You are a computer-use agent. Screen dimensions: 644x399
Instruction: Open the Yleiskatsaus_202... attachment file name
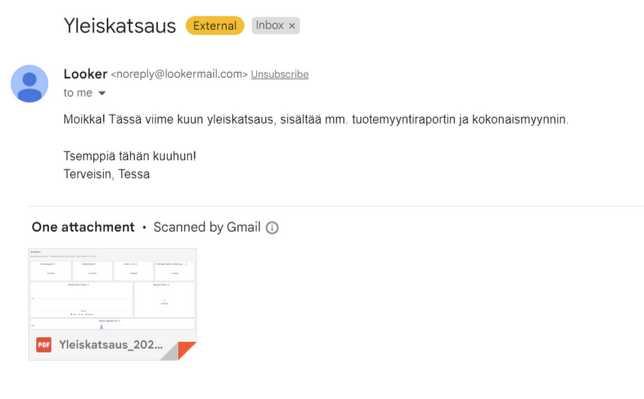[x=111, y=345]
